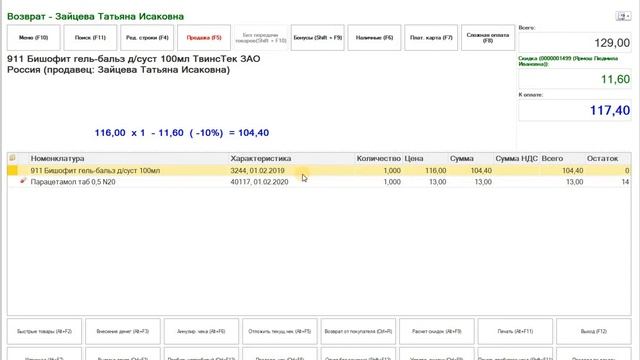Screen dimensions: 640x360
Task: Sort by Характеристика column header
Action: [x=260, y=158]
